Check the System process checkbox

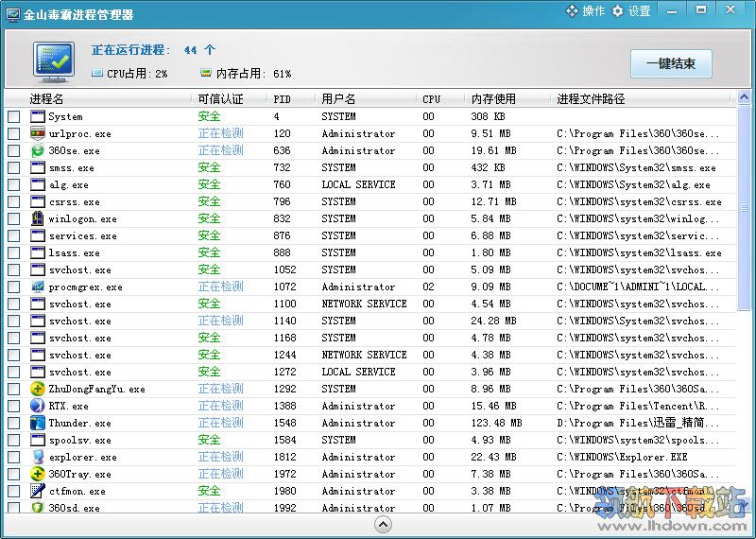13,116
